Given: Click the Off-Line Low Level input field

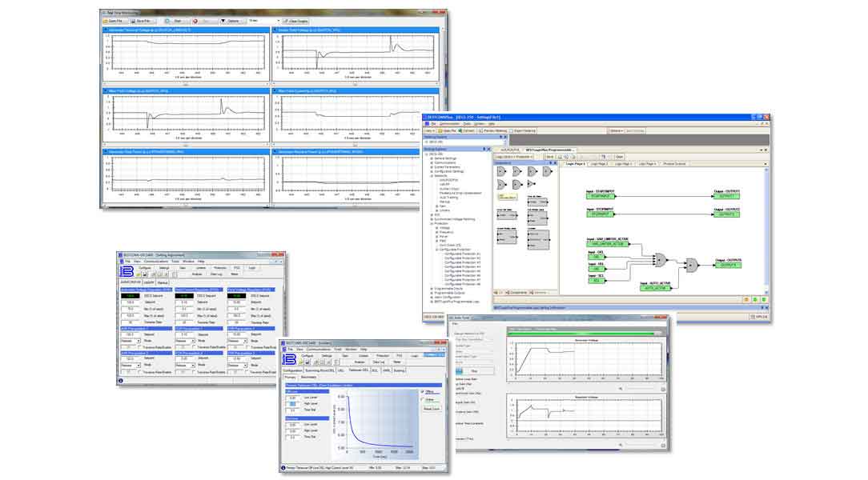Looking at the screenshot, I should [293, 398].
